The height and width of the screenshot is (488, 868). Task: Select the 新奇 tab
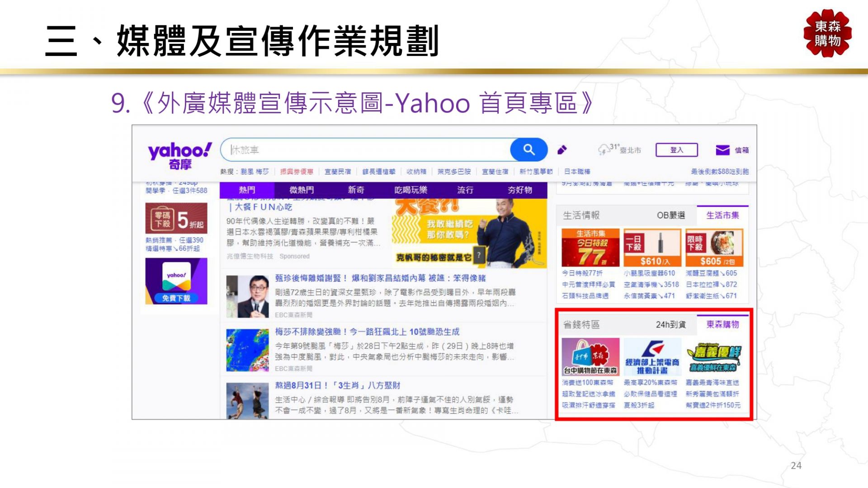point(356,190)
